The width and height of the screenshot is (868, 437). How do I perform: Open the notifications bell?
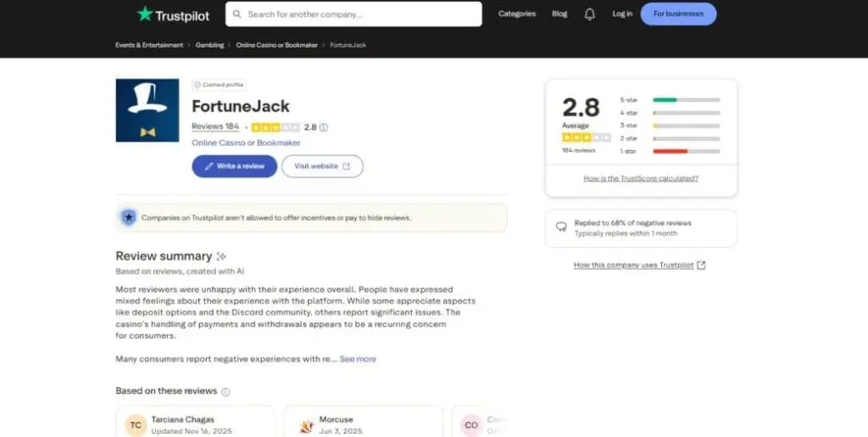pyautogui.click(x=590, y=14)
